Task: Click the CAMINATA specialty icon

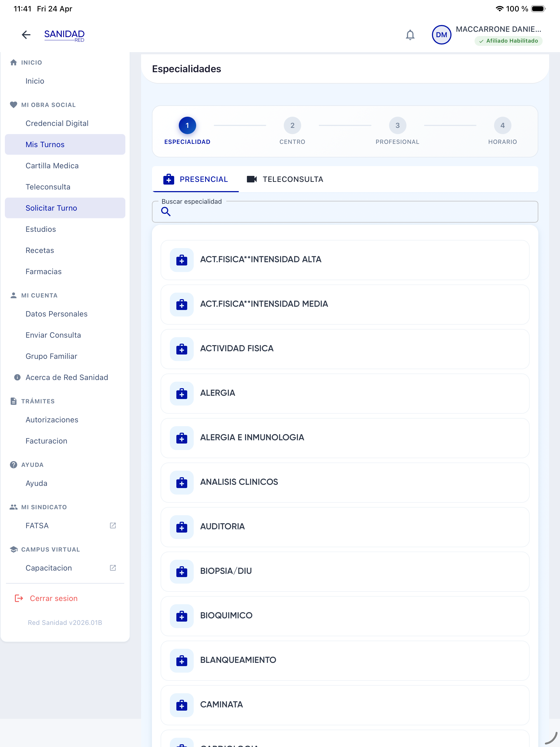Action: (x=182, y=705)
